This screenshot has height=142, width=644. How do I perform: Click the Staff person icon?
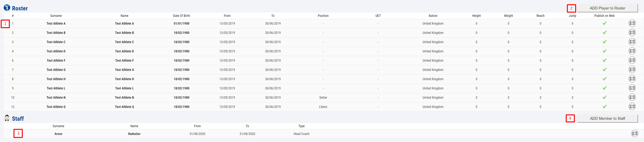pyautogui.click(x=7, y=118)
